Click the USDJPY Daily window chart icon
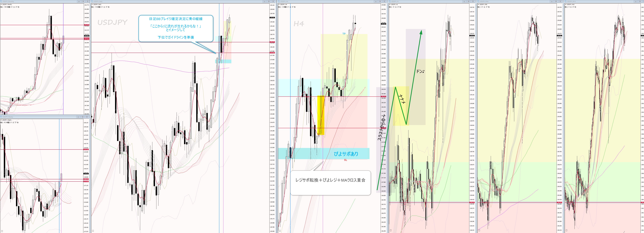Viewport: 644px width, 233px height. 92,2
